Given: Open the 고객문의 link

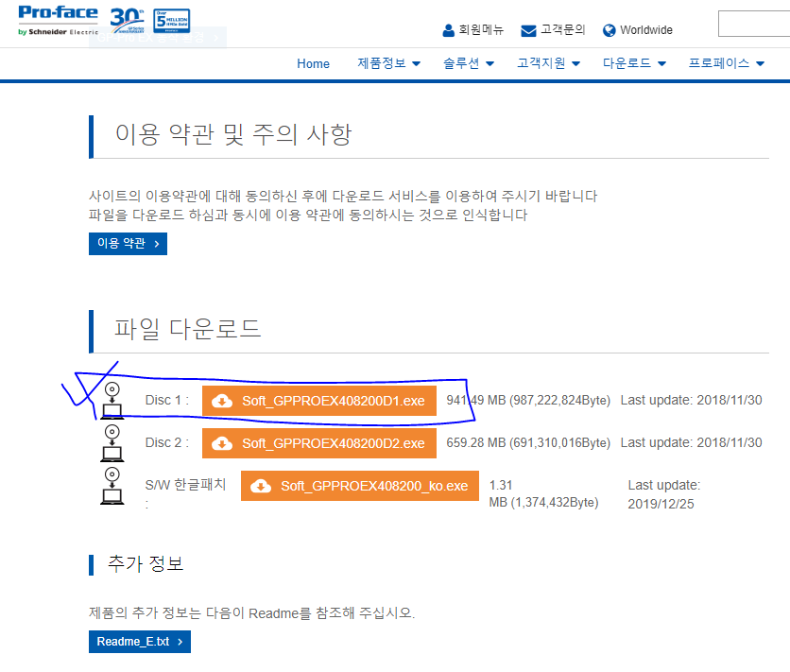Looking at the screenshot, I should click(563, 30).
